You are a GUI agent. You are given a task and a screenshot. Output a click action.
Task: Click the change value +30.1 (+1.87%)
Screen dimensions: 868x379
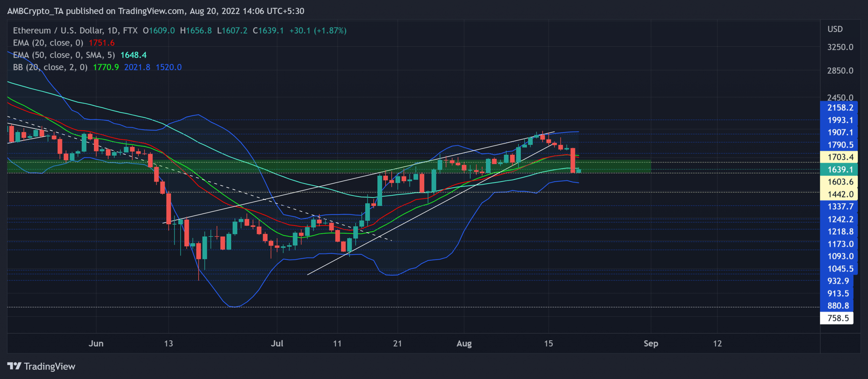point(318,31)
